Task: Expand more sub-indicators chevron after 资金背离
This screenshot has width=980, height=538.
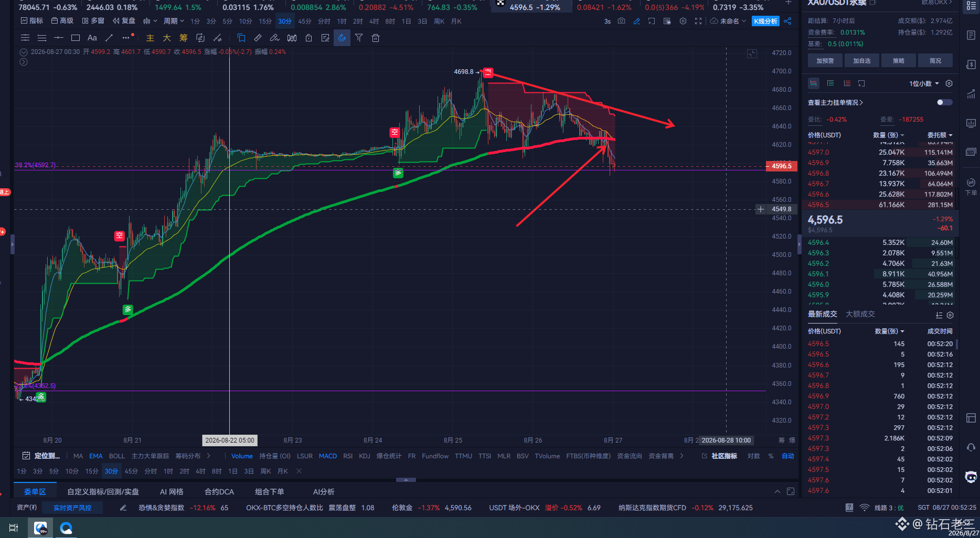Action: tap(682, 456)
